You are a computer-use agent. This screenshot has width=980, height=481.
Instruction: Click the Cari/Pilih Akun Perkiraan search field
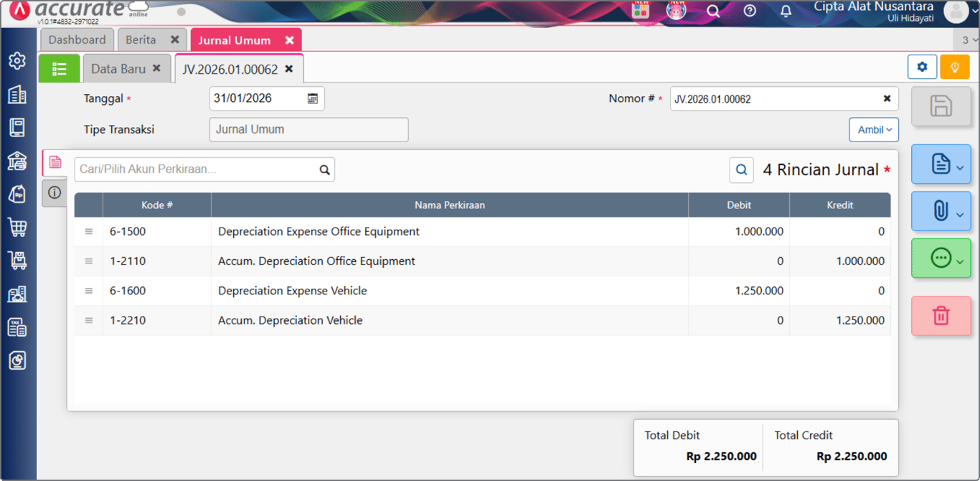tap(204, 169)
